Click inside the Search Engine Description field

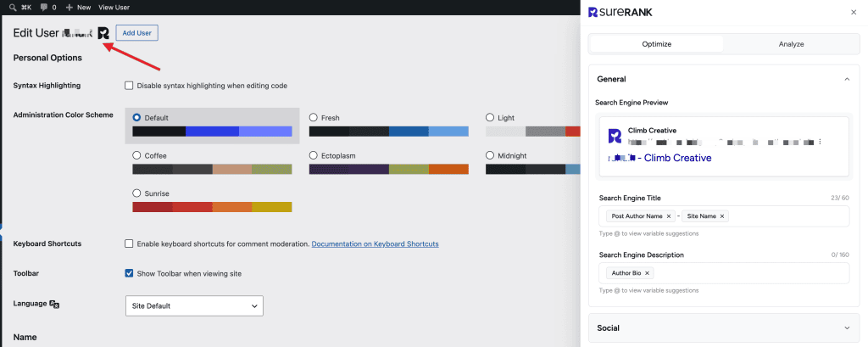[724, 273]
